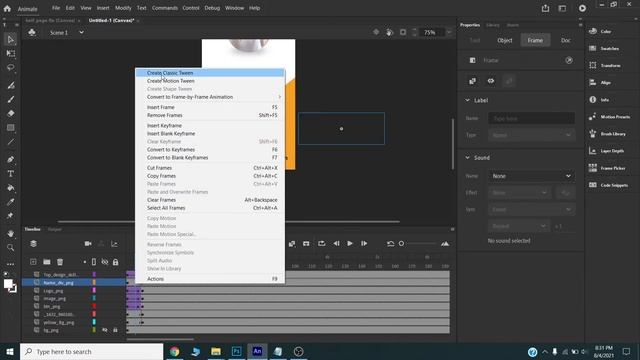Open the Modify menu
The height and width of the screenshot is (360, 640).
123,8
